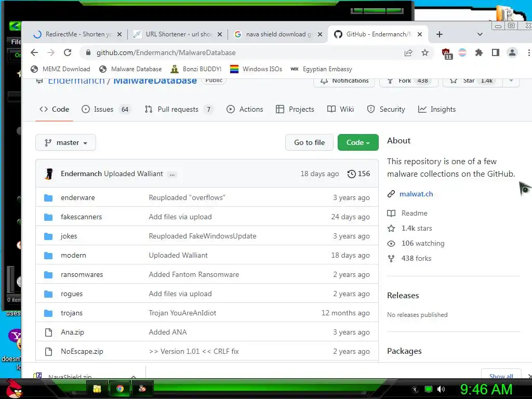Open the Insights tab
532x399 pixels.
pos(437,109)
